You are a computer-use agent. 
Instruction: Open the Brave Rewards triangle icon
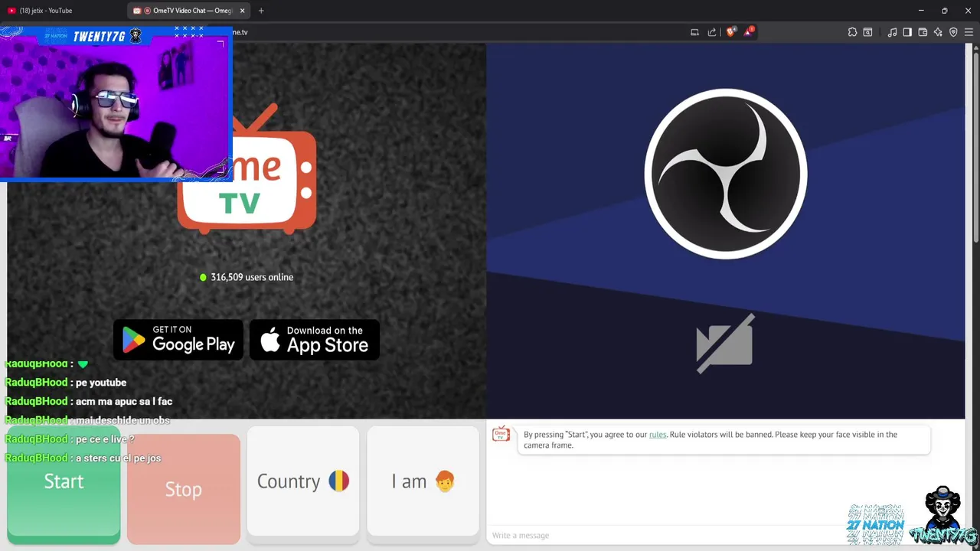click(x=749, y=32)
